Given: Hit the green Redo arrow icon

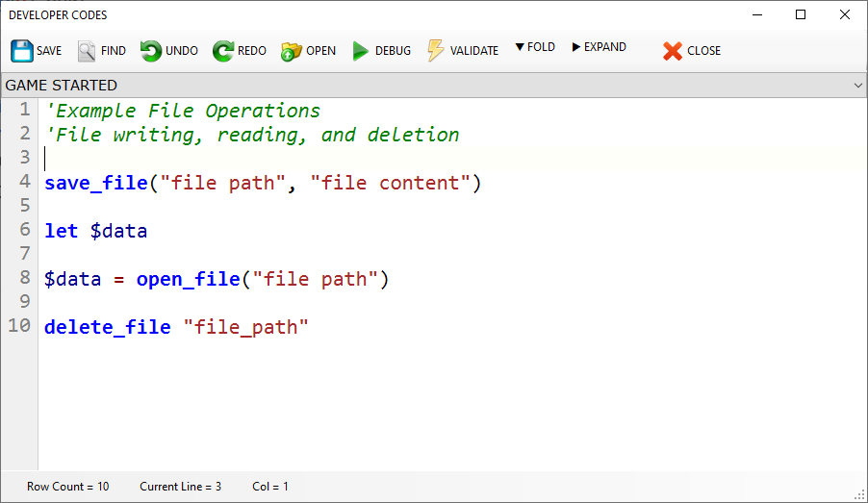Looking at the screenshot, I should click(223, 51).
